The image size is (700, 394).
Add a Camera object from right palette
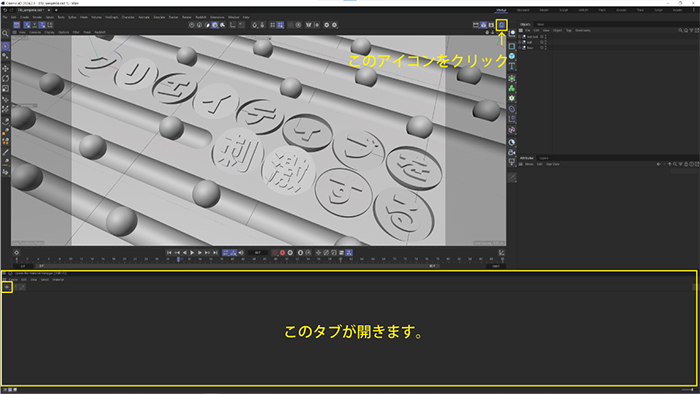coord(512,153)
